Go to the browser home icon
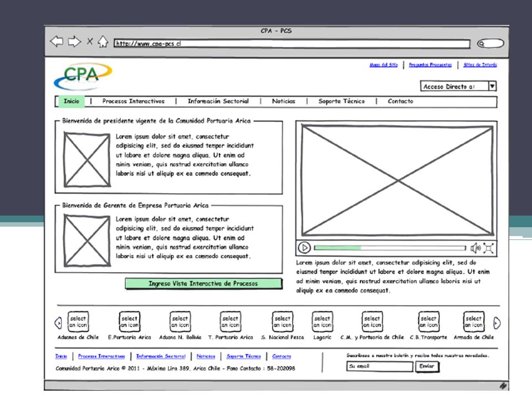The width and height of the screenshot is (532, 399). coord(103,42)
